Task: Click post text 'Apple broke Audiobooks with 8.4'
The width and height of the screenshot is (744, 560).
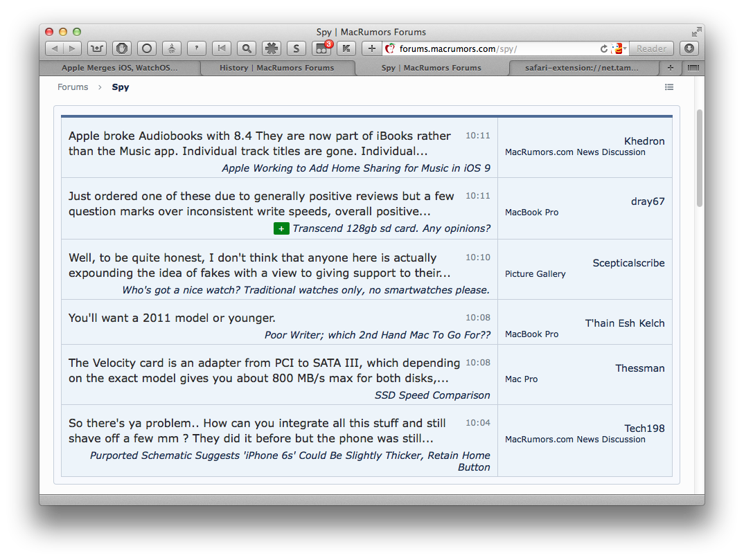Action: click(x=260, y=144)
